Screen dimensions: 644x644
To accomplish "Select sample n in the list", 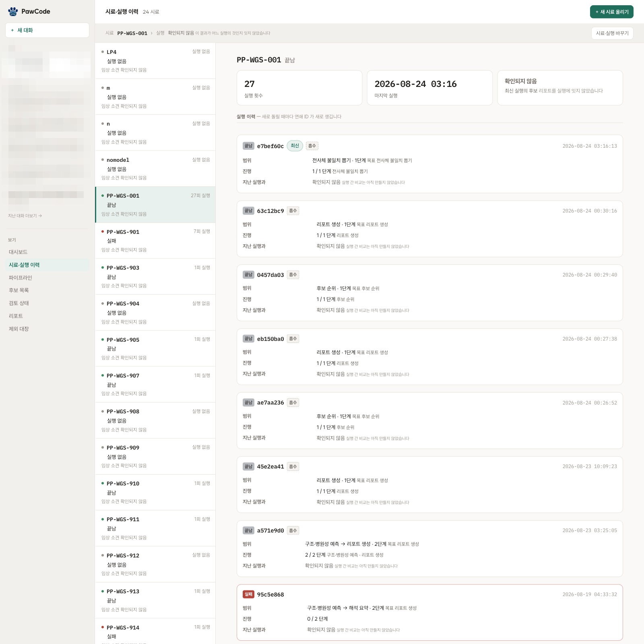I will click(155, 133).
